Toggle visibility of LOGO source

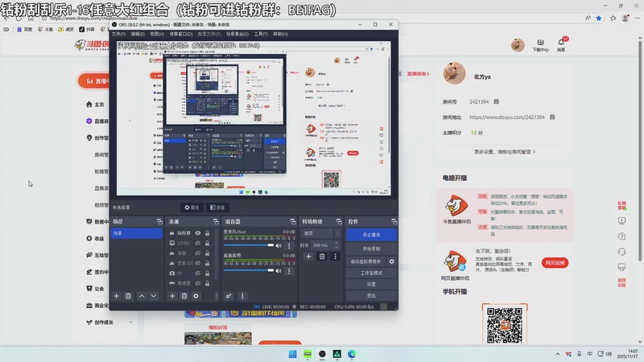point(198,243)
